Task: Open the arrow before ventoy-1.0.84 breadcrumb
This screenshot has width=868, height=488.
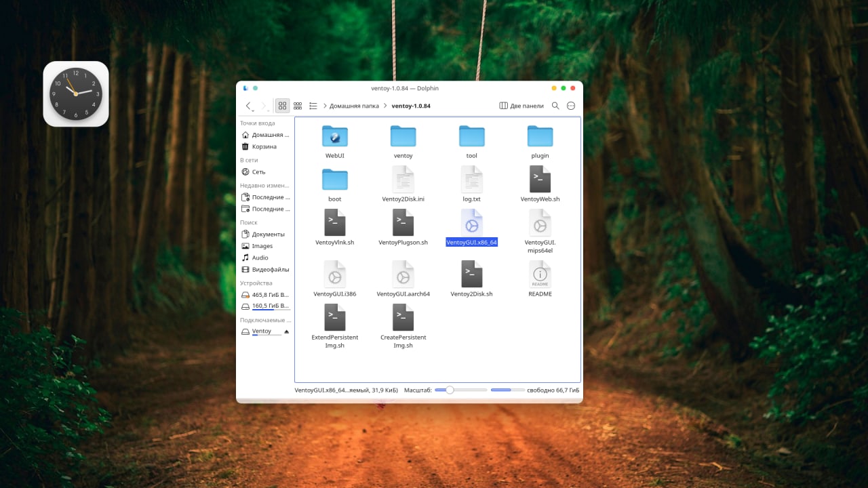Action: (386, 106)
